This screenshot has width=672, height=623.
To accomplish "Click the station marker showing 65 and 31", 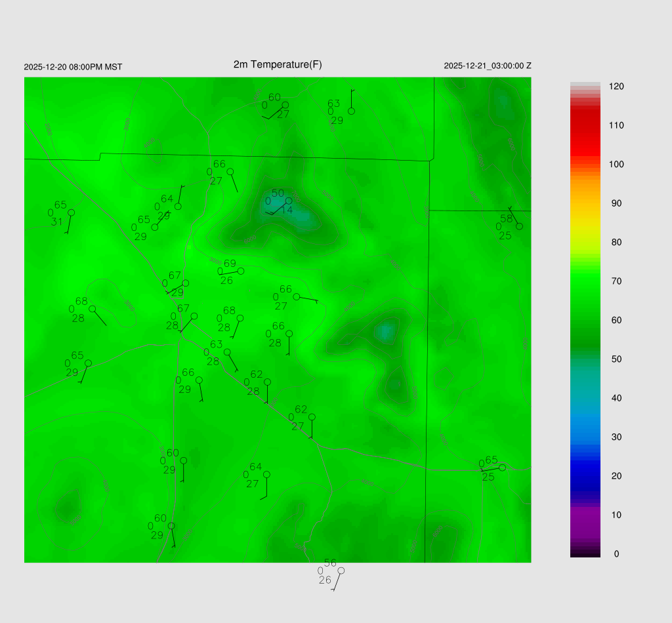I will click(x=71, y=212).
